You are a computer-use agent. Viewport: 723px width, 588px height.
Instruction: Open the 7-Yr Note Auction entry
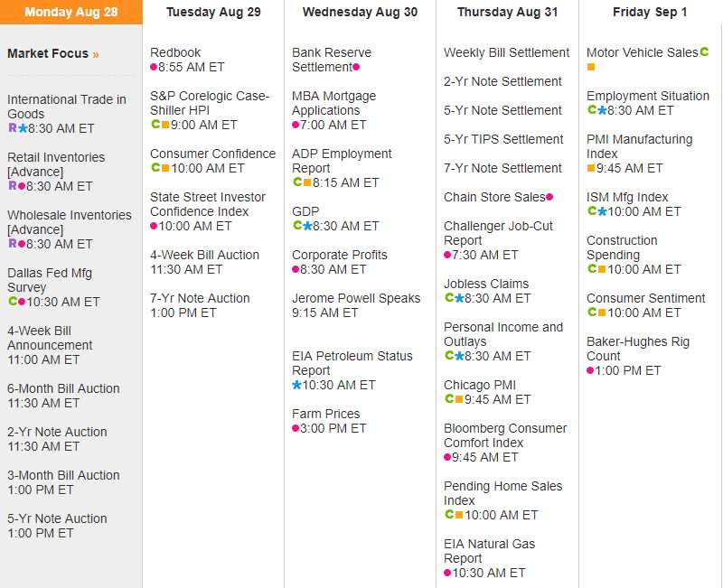click(x=200, y=298)
